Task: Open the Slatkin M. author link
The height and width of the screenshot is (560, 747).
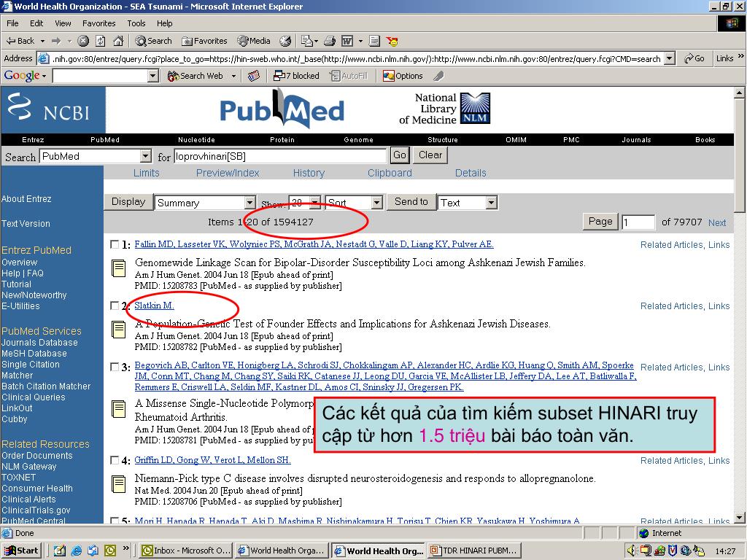Action: coord(155,306)
